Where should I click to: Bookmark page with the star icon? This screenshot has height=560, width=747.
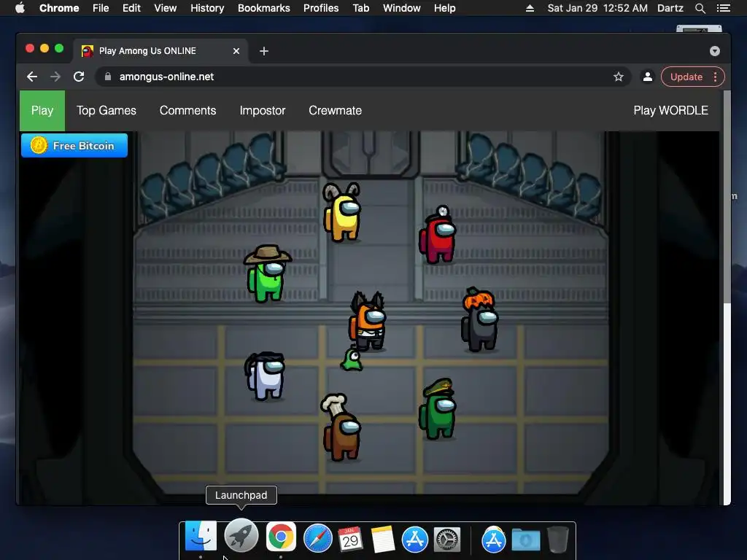[619, 77]
